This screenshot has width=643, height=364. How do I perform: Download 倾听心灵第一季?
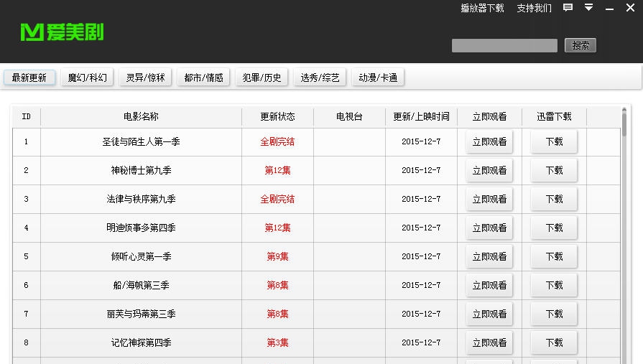coord(554,256)
